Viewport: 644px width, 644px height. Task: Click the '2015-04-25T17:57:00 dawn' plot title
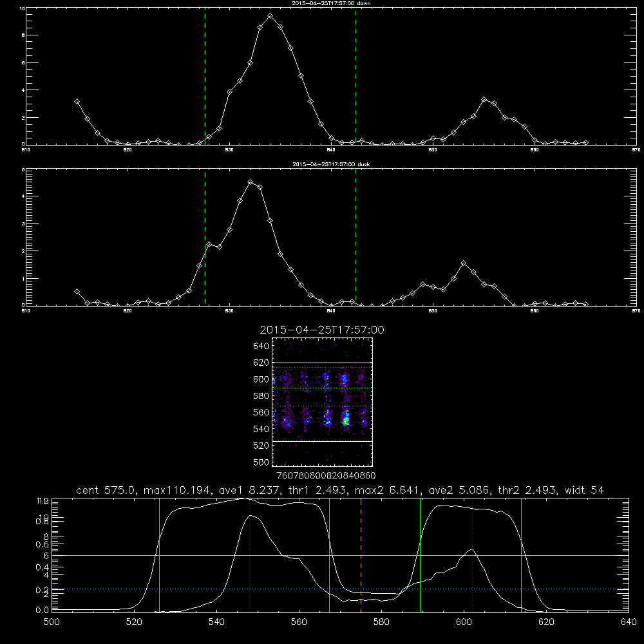click(x=331, y=3)
